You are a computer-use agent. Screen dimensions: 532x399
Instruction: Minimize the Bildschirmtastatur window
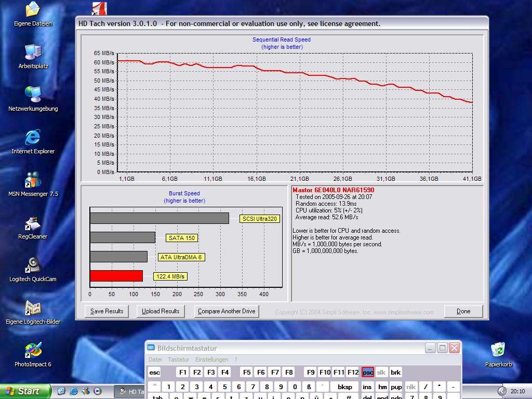(x=430, y=348)
